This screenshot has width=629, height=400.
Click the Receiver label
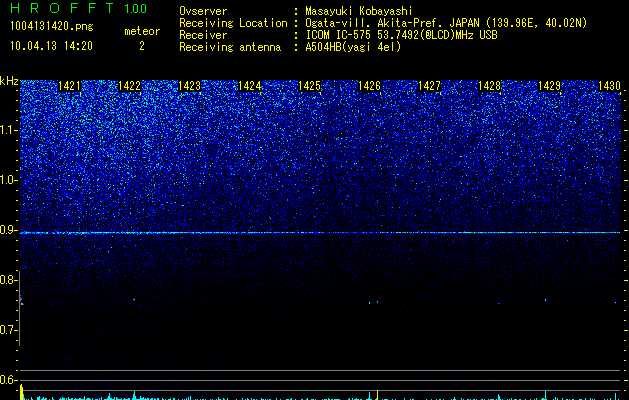[x=203, y=36]
